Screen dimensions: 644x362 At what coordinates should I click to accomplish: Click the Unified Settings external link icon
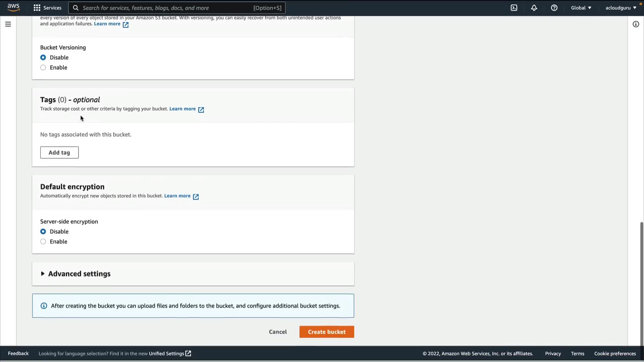pyautogui.click(x=189, y=353)
